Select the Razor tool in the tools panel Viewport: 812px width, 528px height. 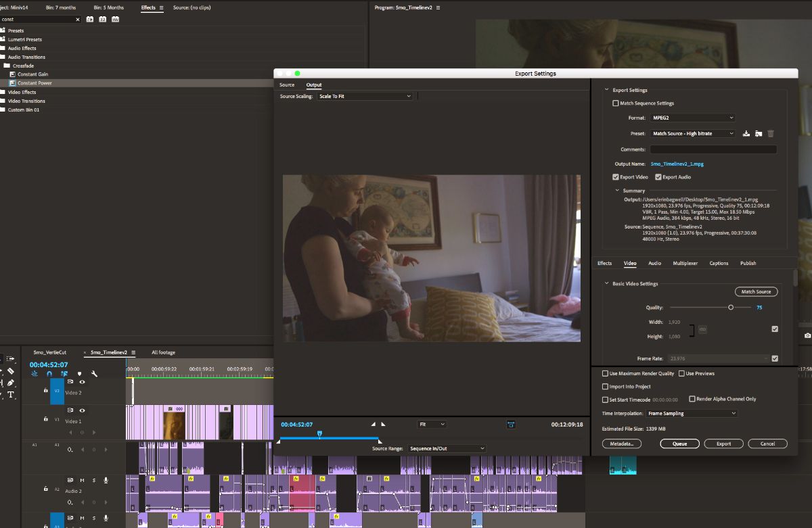tap(11, 370)
